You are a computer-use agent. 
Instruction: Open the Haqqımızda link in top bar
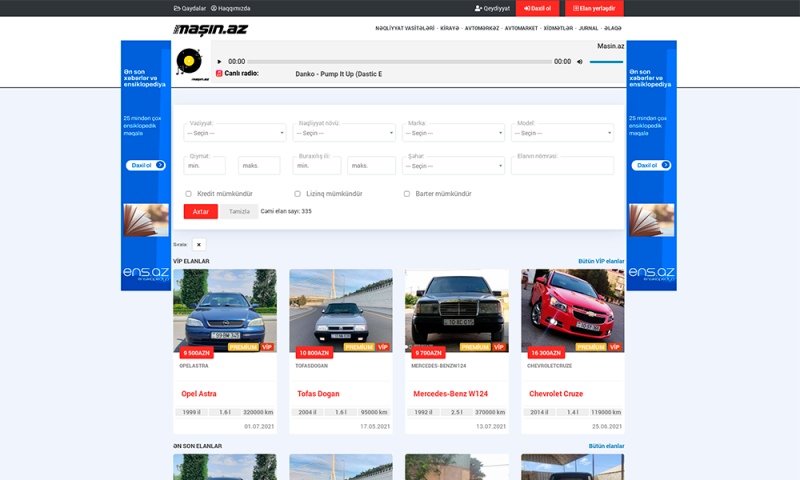click(x=231, y=8)
